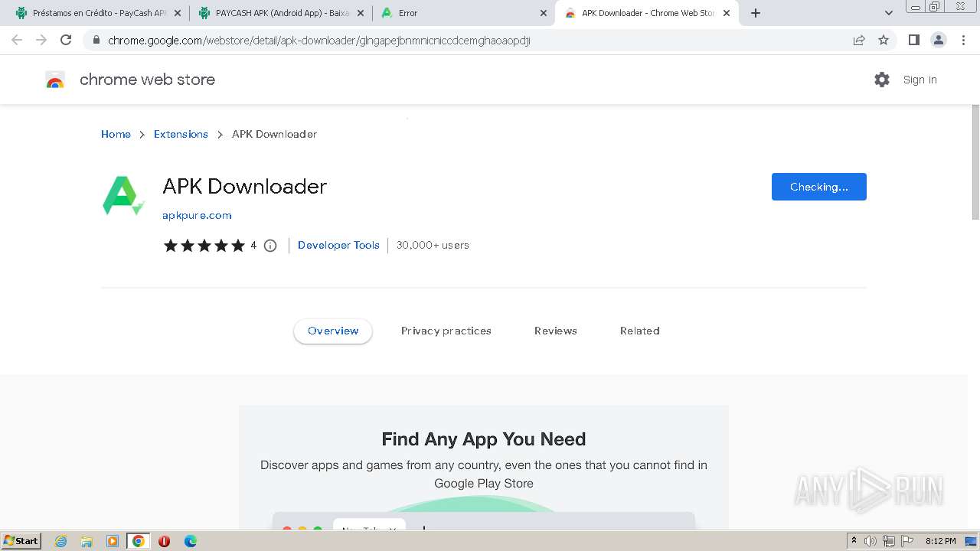
Task: Open the tab search dropdown
Action: [x=889, y=13]
